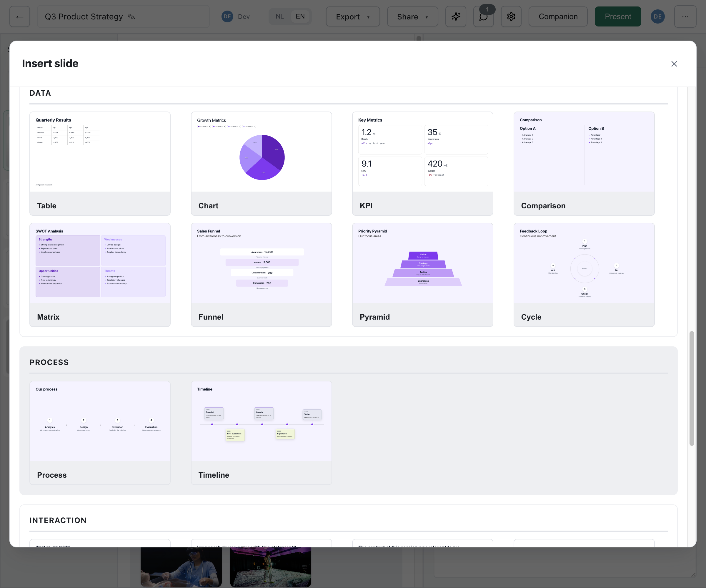Insert the Cycle slide template

[584, 275]
